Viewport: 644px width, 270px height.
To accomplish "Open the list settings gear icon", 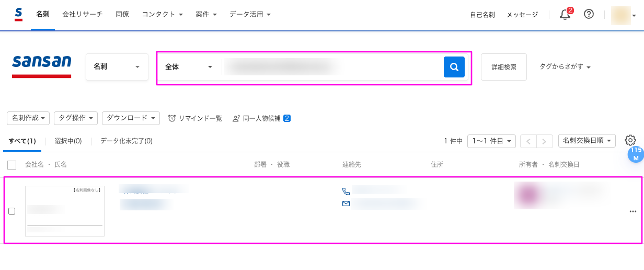I will pos(630,140).
